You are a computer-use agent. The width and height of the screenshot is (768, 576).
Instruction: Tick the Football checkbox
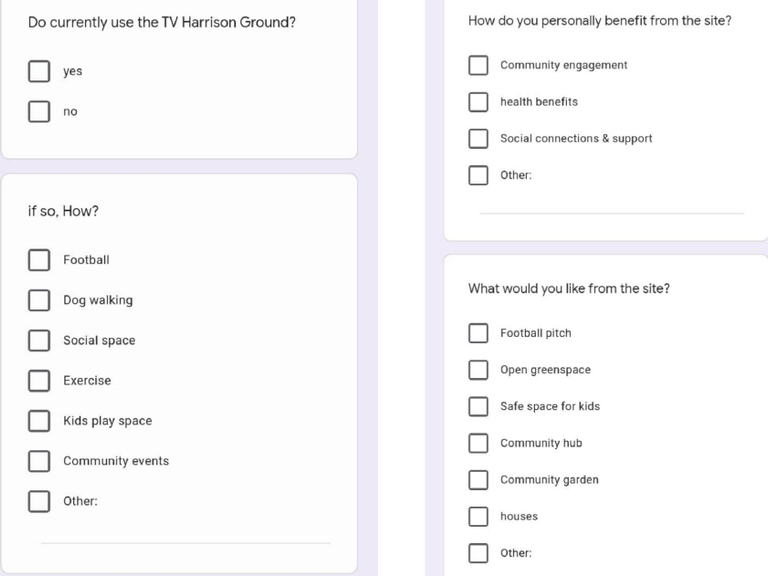[x=39, y=260]
